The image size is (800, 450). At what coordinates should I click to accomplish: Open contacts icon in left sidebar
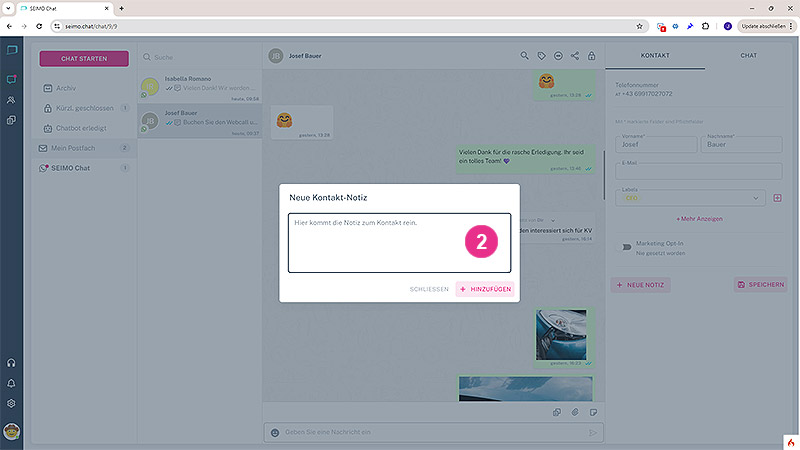[x=11, y=100]
